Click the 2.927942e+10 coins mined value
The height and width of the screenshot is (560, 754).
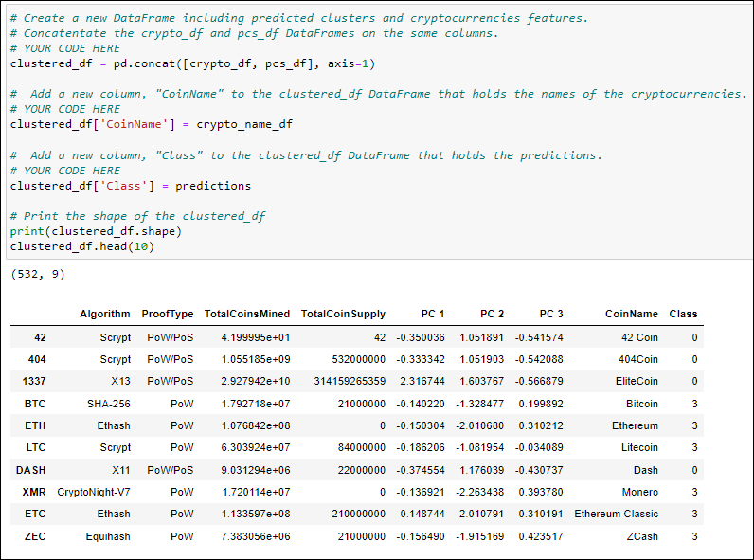[x=256, y=381]
